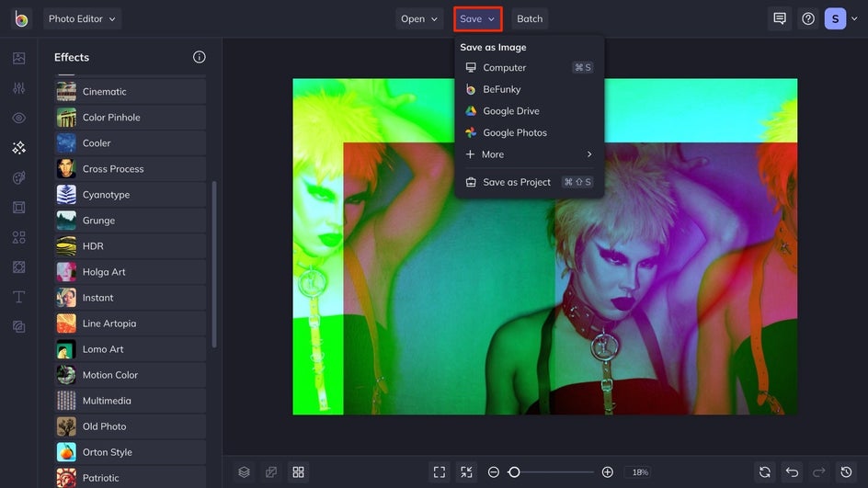The height and width of the screenshot is (488, 868).
Task: Open the Overlays sidebar icon
Action: 18,267
